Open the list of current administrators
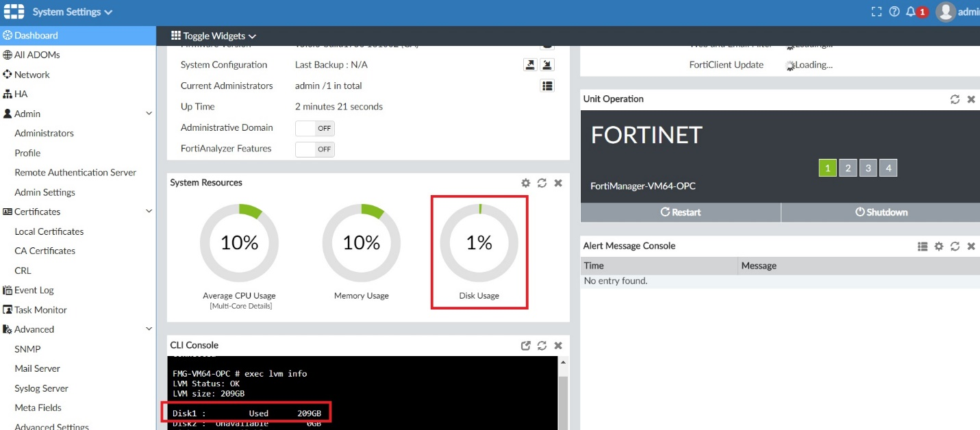The width and height of the screenshot is (980, 430). [x=547, y=86]
